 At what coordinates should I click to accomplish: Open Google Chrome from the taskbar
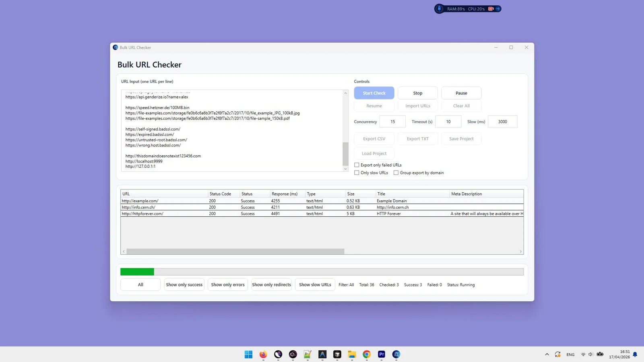(x=367, y=354)
